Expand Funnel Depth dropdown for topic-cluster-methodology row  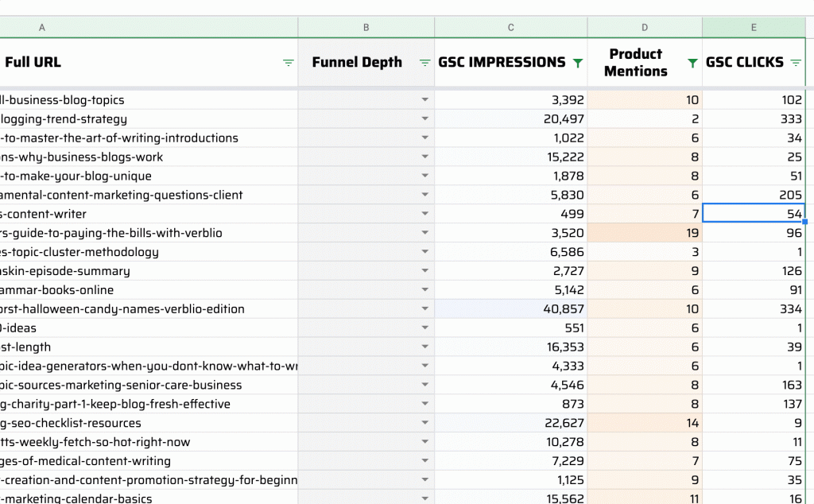[x=424, y=252]
